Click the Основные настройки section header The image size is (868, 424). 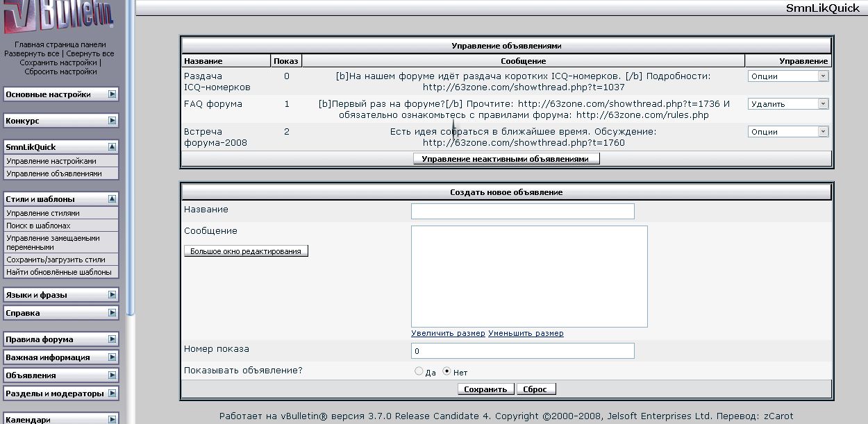[60, 94]
